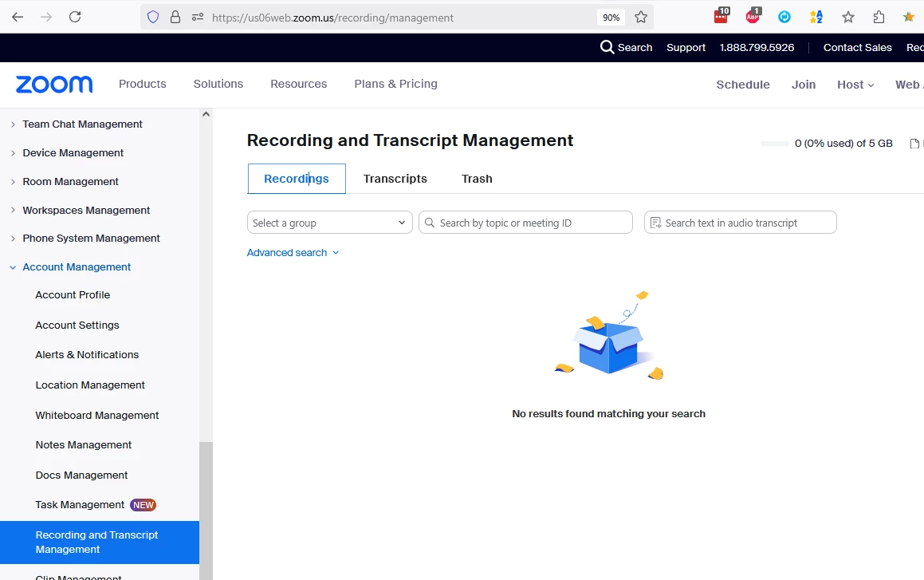Switch to the Transcripts tab
The height and width of the screenshot is (580, 924).
pos(395,179)
